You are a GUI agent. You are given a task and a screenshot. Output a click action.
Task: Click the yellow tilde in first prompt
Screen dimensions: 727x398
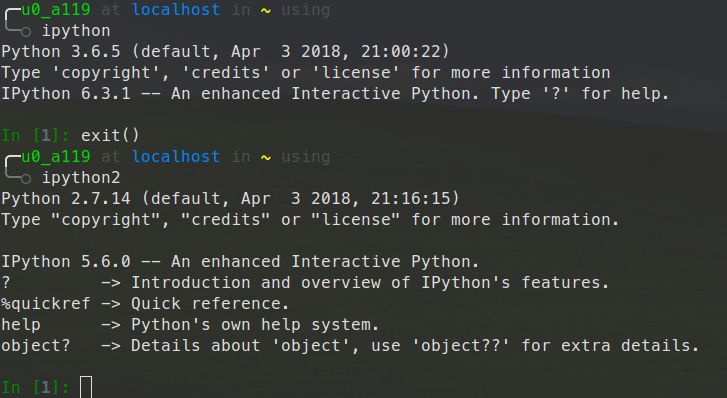coord(266,11)
